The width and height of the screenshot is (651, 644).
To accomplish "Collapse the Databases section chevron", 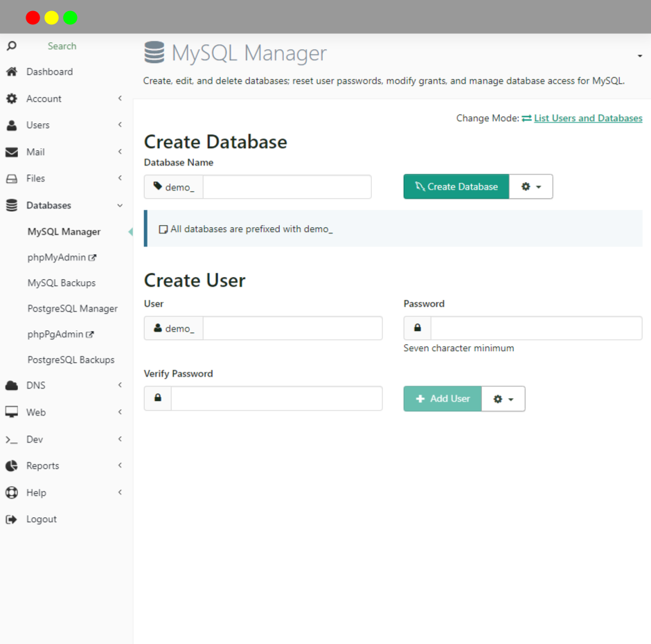I will coord(120,206).
